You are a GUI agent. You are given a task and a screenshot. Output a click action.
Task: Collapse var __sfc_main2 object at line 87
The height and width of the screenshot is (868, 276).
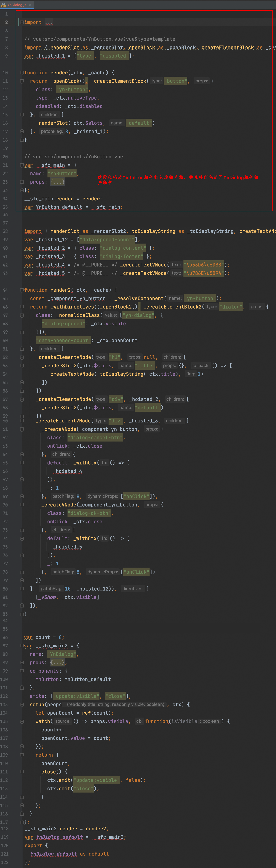point(22,646)
